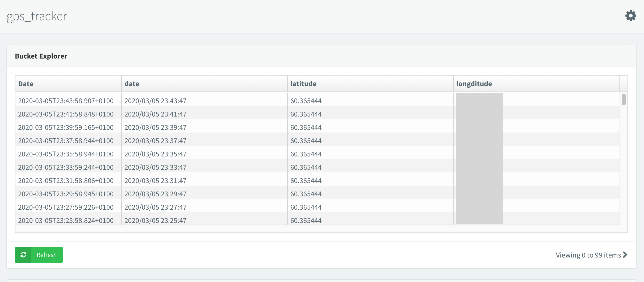The image size is (644, 282).
Task: Click the 'Viewing 0 to 99 items' text
Action: (x=588, y=255)
